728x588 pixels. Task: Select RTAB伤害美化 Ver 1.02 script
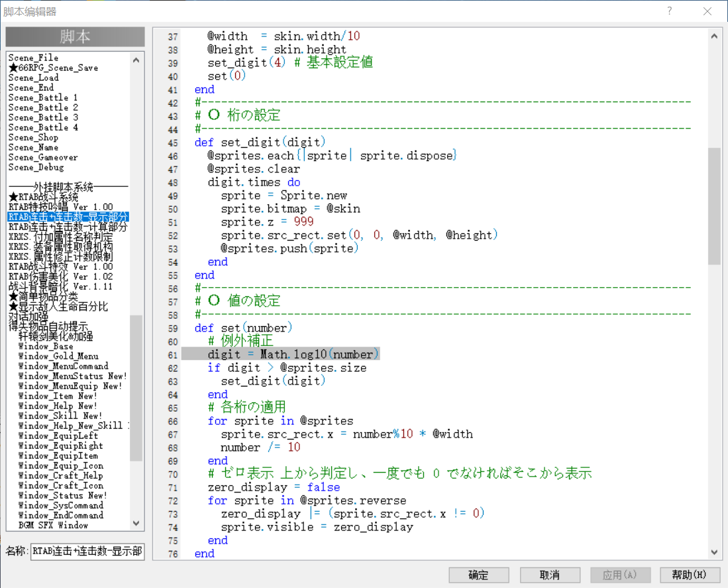(61, 276)
